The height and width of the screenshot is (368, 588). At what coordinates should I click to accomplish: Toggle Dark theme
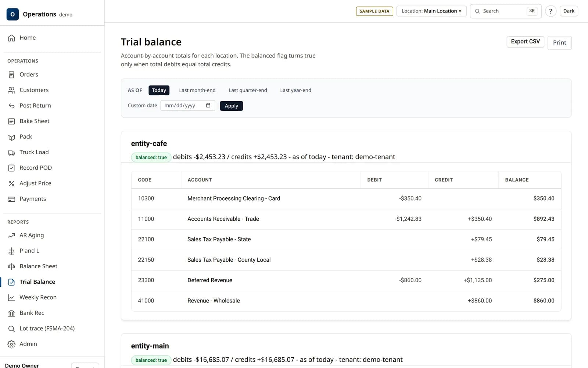click(x=569, y=11)
